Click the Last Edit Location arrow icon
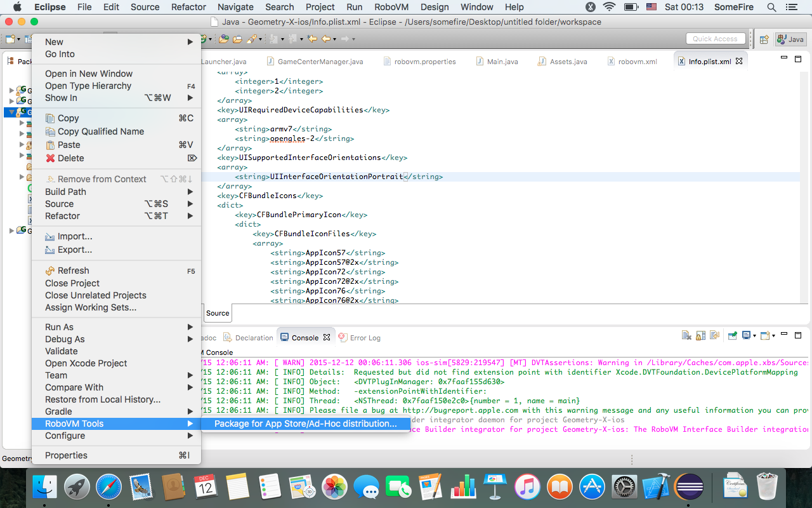 312,39
